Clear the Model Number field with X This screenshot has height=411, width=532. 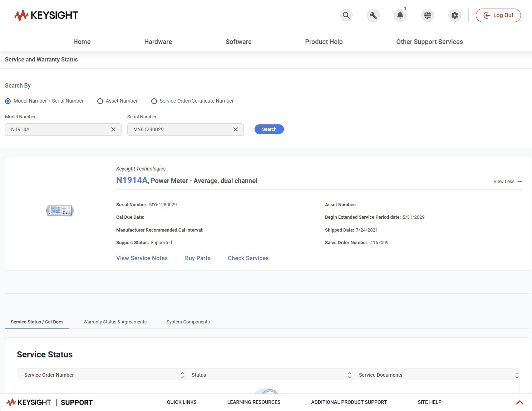(x=113, y=129)
